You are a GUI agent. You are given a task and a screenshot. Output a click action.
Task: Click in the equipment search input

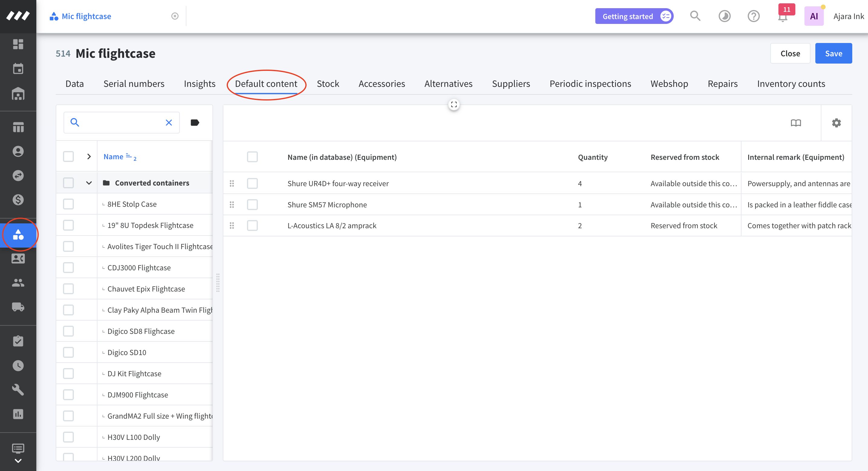(122, 123)
